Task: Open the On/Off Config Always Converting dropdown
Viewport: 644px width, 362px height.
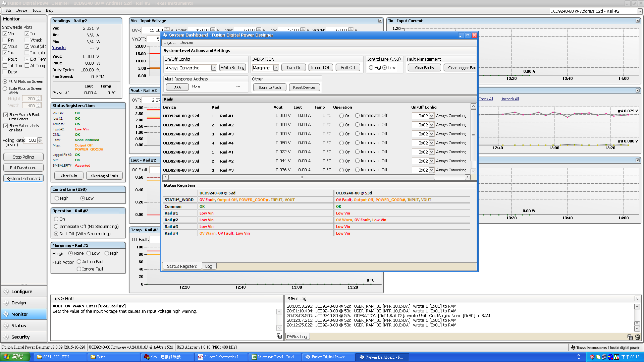Action: tap(214, 68)
